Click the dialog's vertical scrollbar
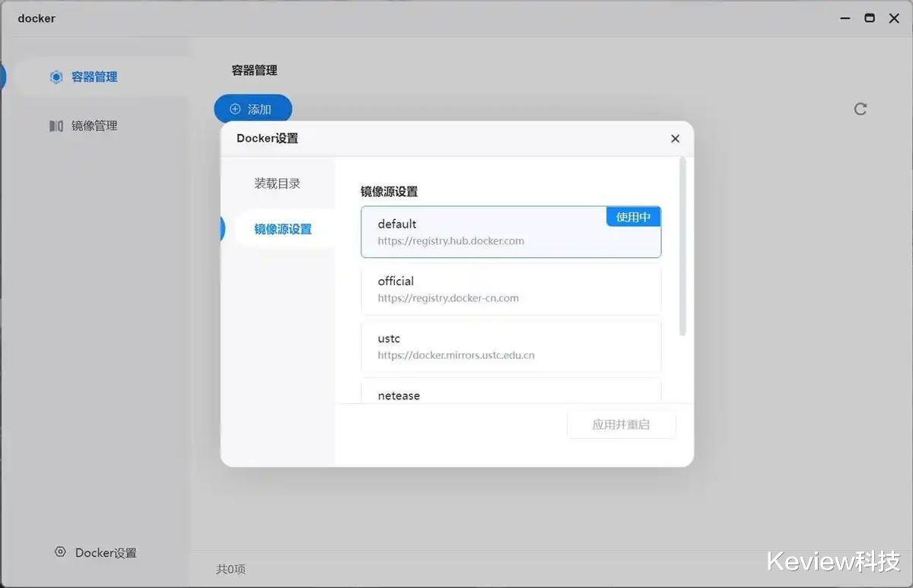913x588 pixels. (682, 247)
